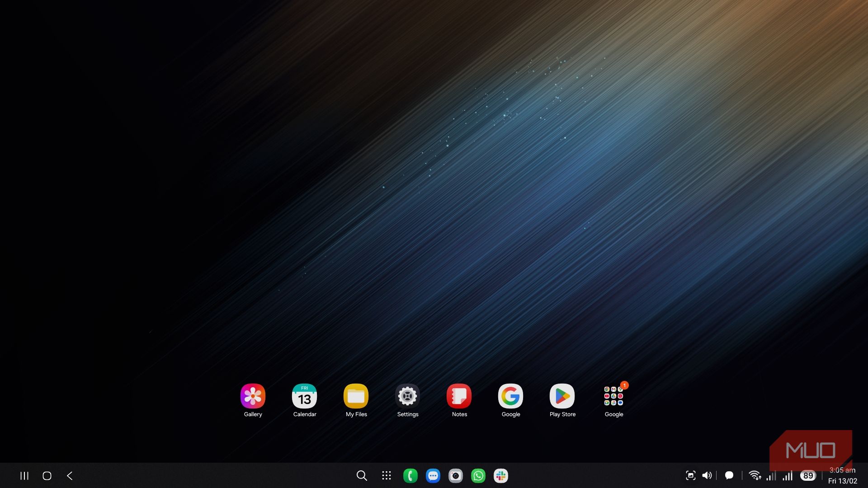The image size is (868, 488).
Task: Click the screenshot capture icon
Action: click(690, 475)
